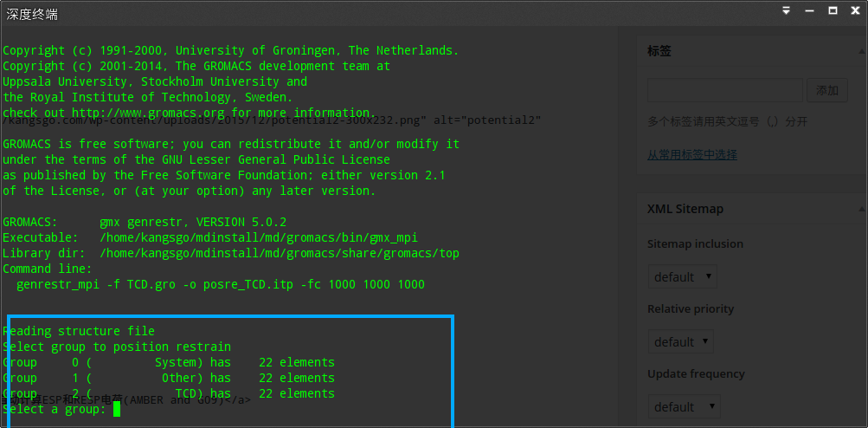Maximize the Deepin terminal window

click(833, 10)
